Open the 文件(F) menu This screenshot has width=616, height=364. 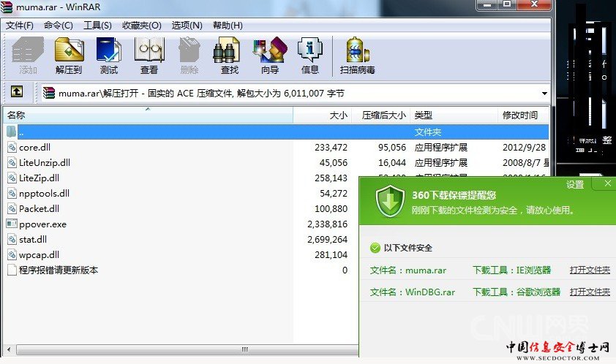click(19, 26)
